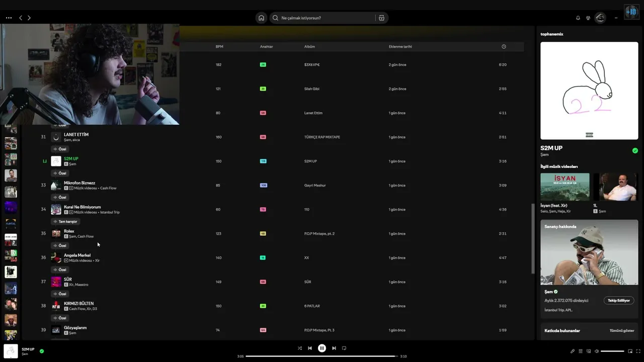Open the TÜRKÇE RAP MIXTAPE album link
This screenshot has height=362, width=644.
point(322,137)
